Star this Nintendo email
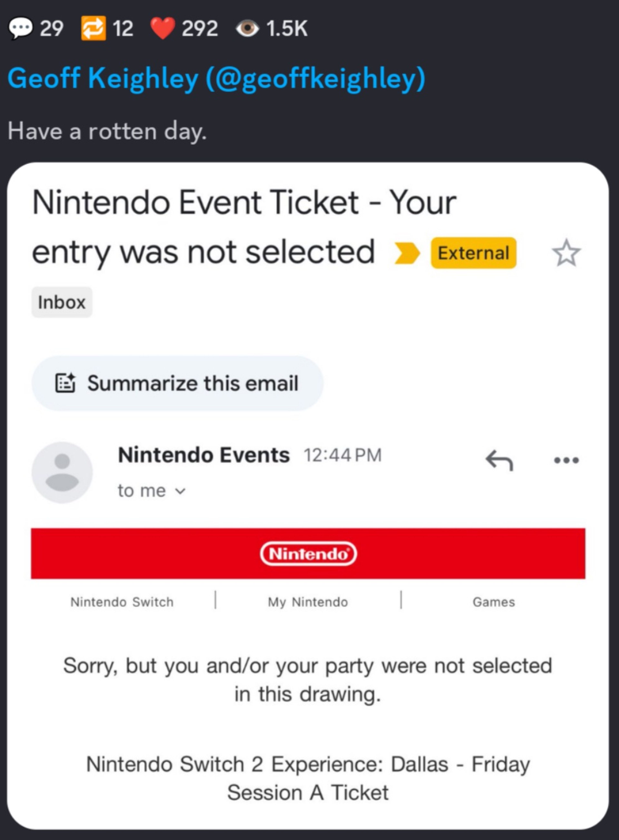This screenshot has height=840, width=619. point(566,253)
